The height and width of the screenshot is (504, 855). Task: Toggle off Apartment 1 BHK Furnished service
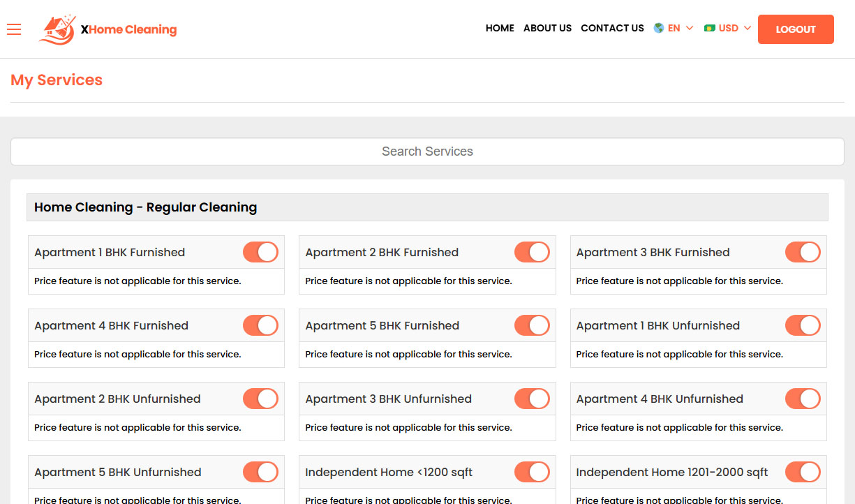click(x=260, y=252)
